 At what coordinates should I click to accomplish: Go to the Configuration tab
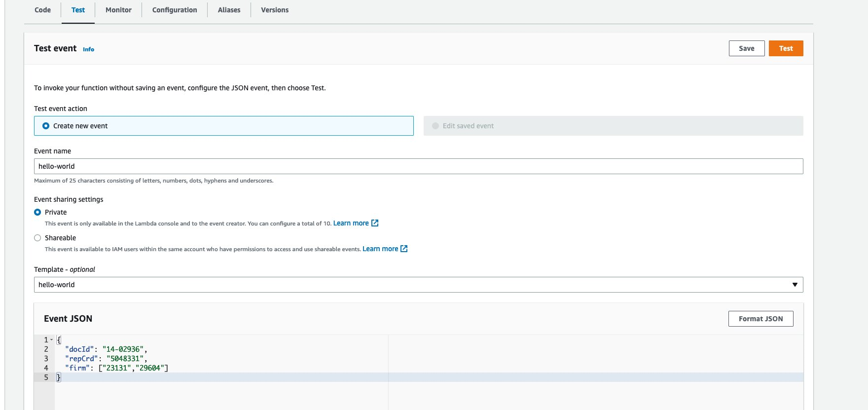175,10
